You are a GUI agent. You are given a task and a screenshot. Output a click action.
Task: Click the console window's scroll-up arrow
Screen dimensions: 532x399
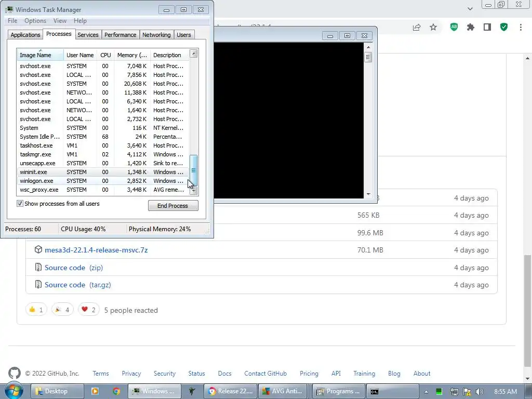[x=368, y=47]
